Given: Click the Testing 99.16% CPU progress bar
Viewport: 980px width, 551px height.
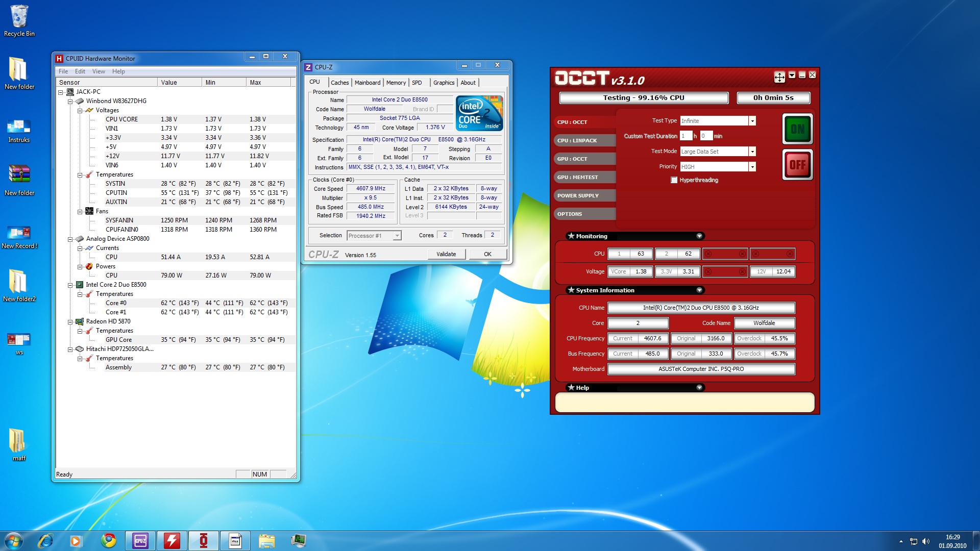Looking at the screenshot, I should click(x=644, y=97).
